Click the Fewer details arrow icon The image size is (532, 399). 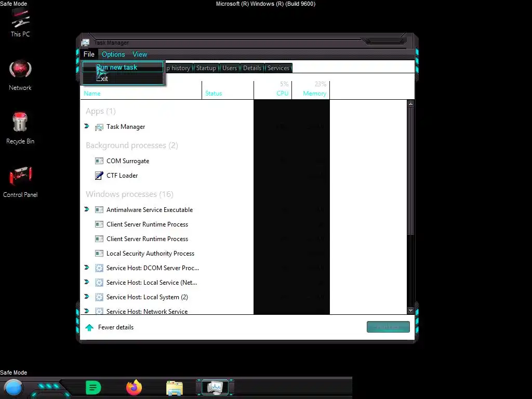(x=89, y=327)
